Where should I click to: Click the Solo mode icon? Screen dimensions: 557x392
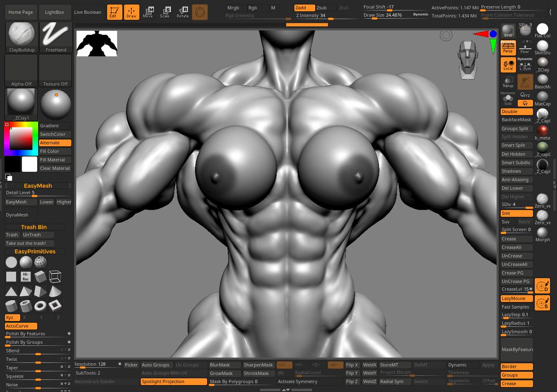508,99
